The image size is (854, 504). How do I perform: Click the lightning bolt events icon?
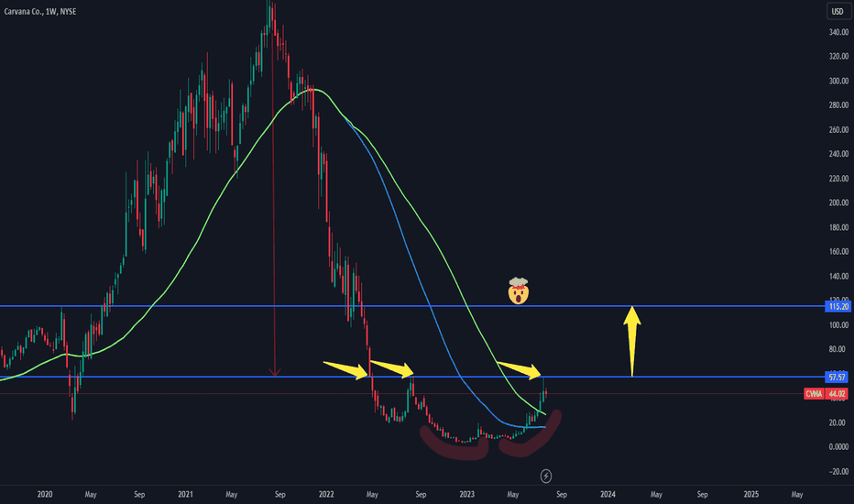pyautogui.click(x=546, y=477)
